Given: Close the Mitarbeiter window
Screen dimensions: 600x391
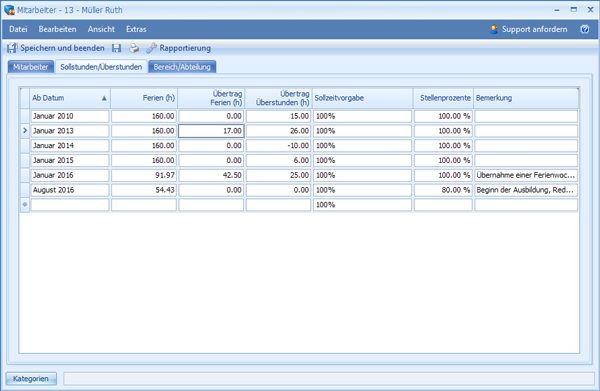Looking at the screenshot, I should click(590, 10).
